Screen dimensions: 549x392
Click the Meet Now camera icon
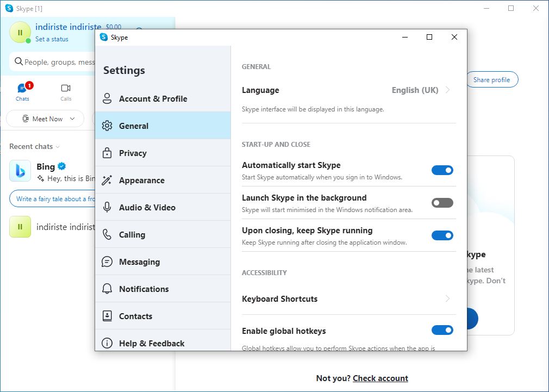point(25,119)
